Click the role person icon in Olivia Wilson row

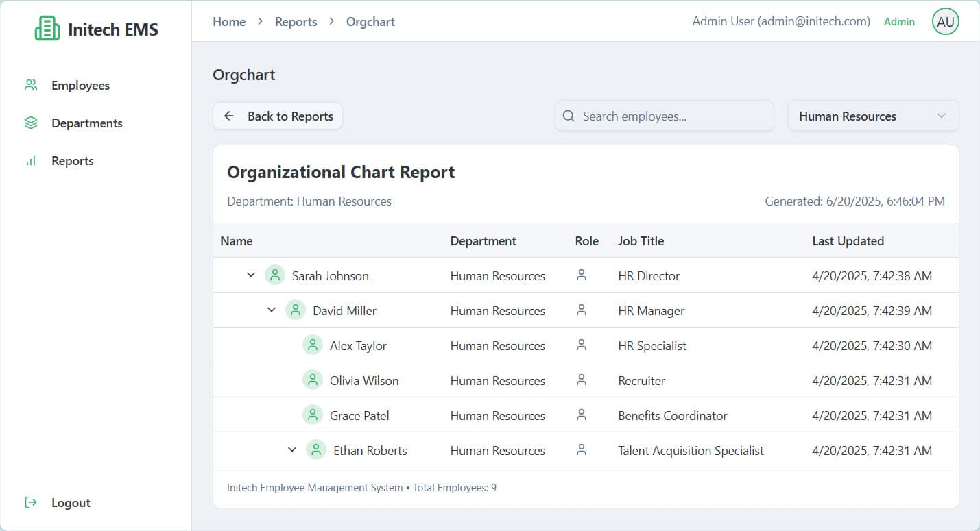[582, 380]
